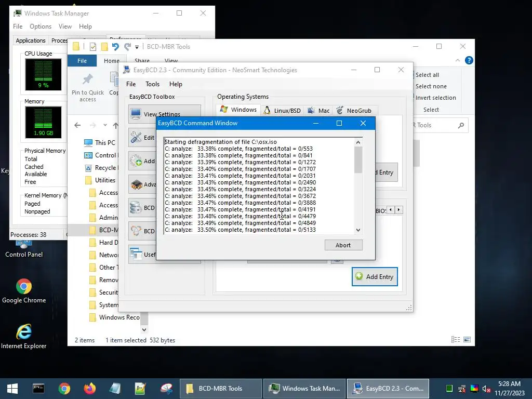Select Utilities folder in navigation pane
The height and width of the screenshot is (399, 532).
point(100,180)
